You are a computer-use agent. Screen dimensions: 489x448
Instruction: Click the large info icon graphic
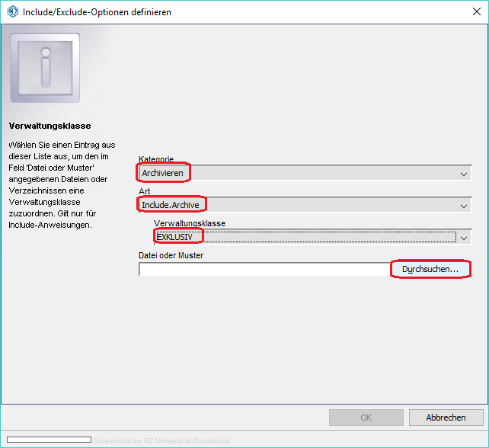coord(44,69)
